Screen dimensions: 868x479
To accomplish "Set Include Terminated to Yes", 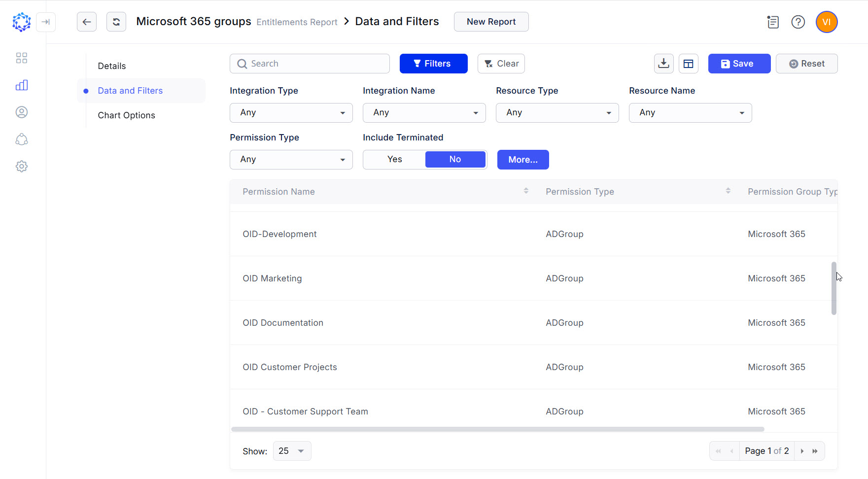I will point(394,159).
